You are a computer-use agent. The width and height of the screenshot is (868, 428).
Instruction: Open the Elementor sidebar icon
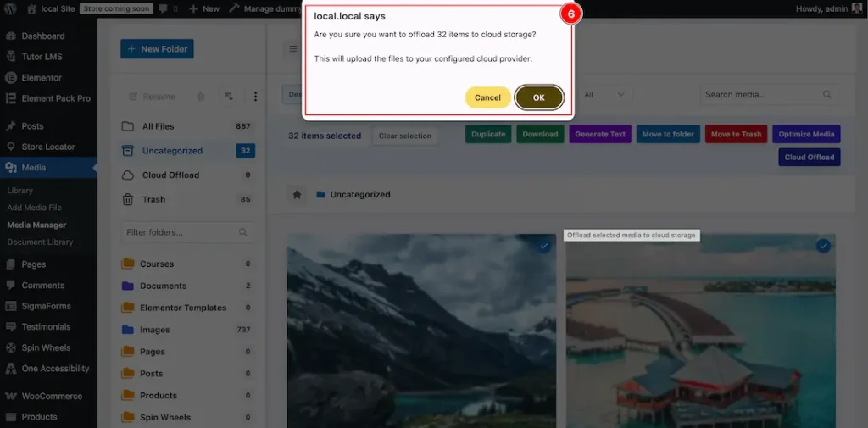[x=10, y=77]
